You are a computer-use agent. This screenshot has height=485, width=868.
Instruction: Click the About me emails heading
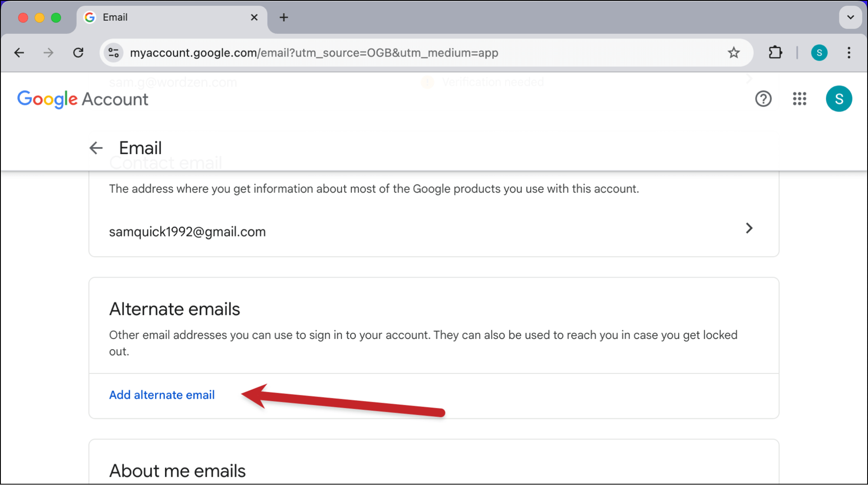(x=178, y=471)
